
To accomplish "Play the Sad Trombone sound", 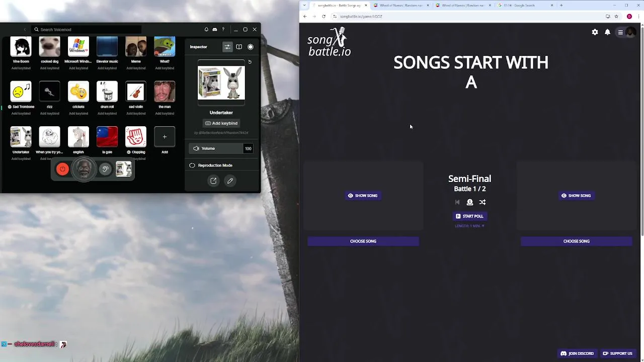I will click(21, 91).
